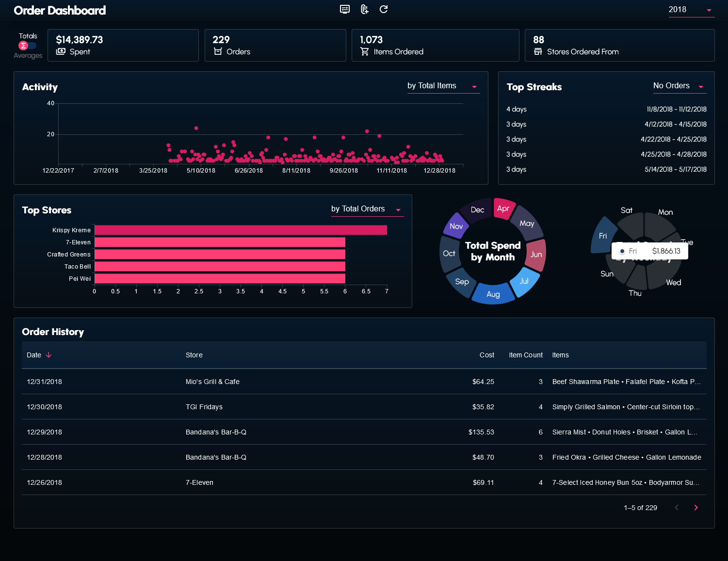Click the basket icon beside Orders
This screenshot has height=561, width=728.
pyautogui.click(x=218, y=51)
